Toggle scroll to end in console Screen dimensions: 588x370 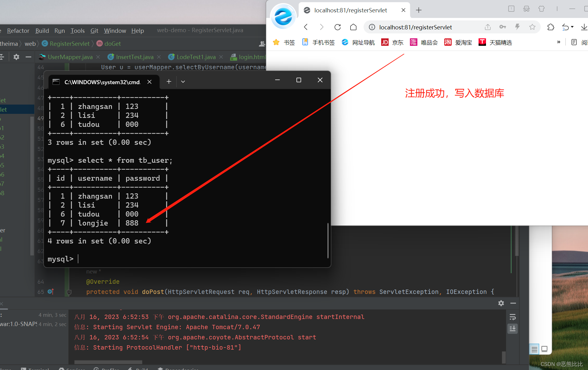point(513,329)
